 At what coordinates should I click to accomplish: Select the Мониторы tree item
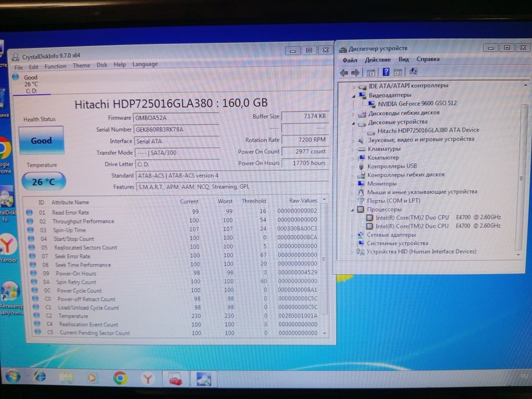pos(381,184)
